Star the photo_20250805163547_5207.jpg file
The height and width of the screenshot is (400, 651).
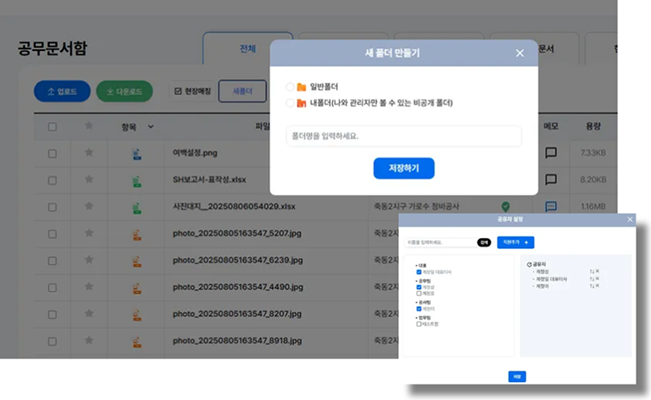pos(87,235)
